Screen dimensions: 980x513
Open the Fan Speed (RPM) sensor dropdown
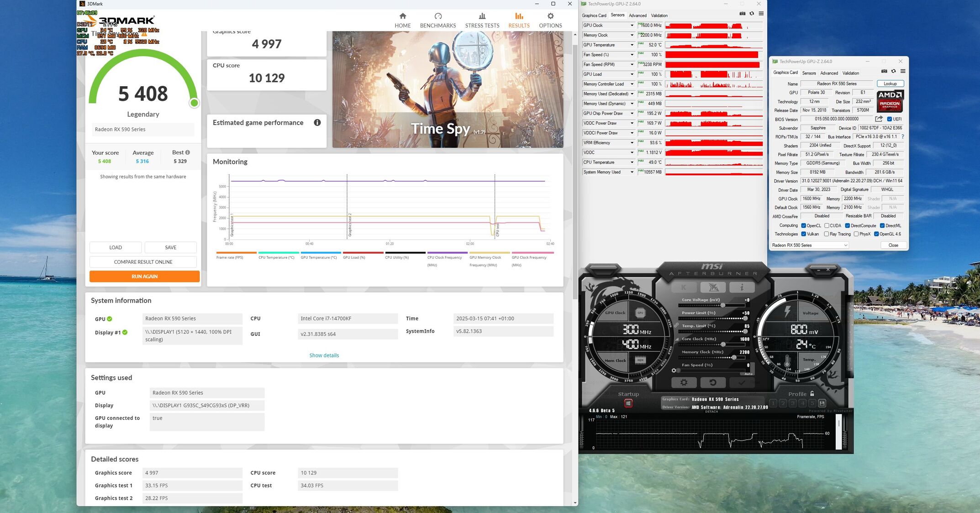tap(632, 65)
